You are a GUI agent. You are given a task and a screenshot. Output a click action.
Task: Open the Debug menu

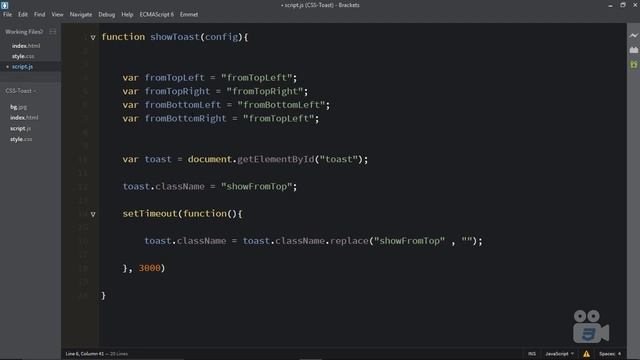107,14
